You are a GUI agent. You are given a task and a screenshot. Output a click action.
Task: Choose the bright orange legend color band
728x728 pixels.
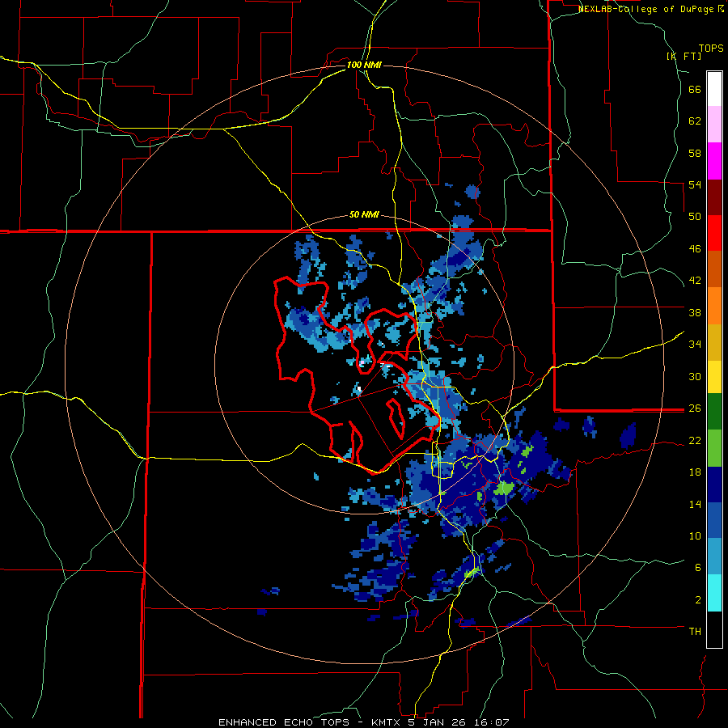(714, 306)
